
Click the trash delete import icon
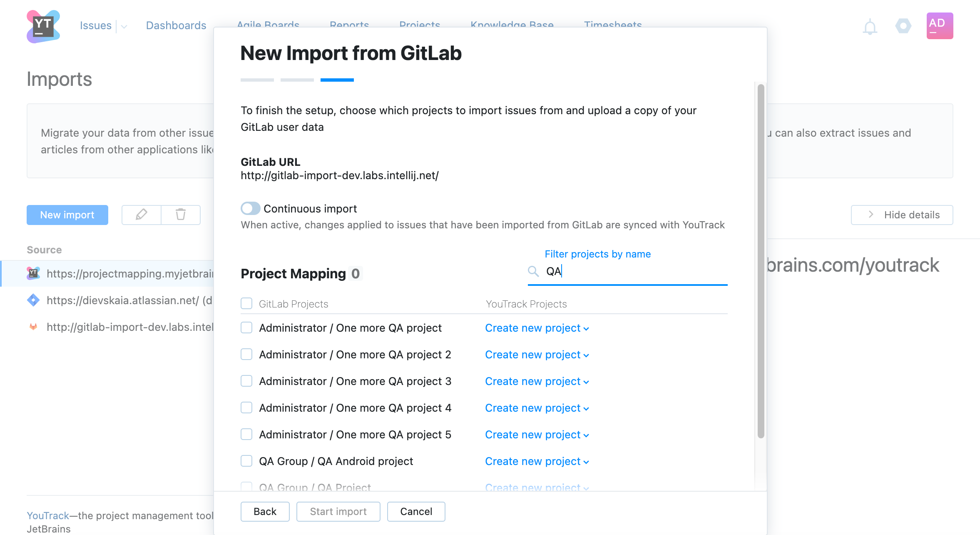pos(181,215)
